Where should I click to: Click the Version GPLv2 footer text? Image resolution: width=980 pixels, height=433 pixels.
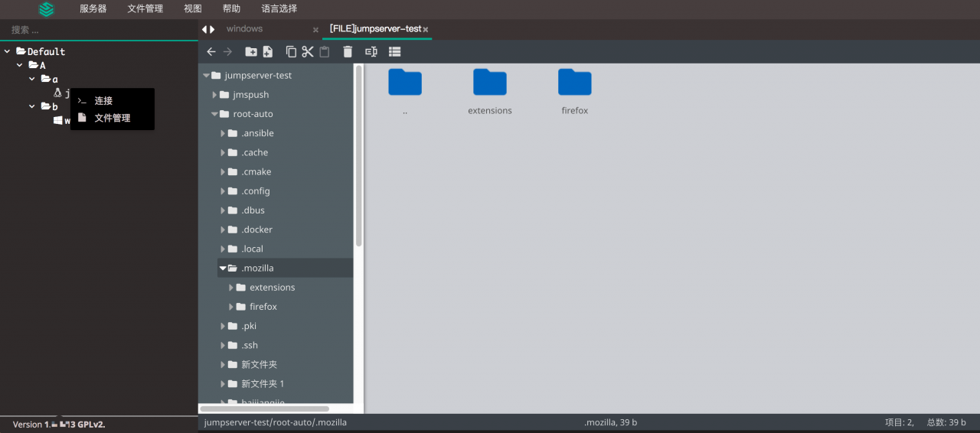coord(59,424)
